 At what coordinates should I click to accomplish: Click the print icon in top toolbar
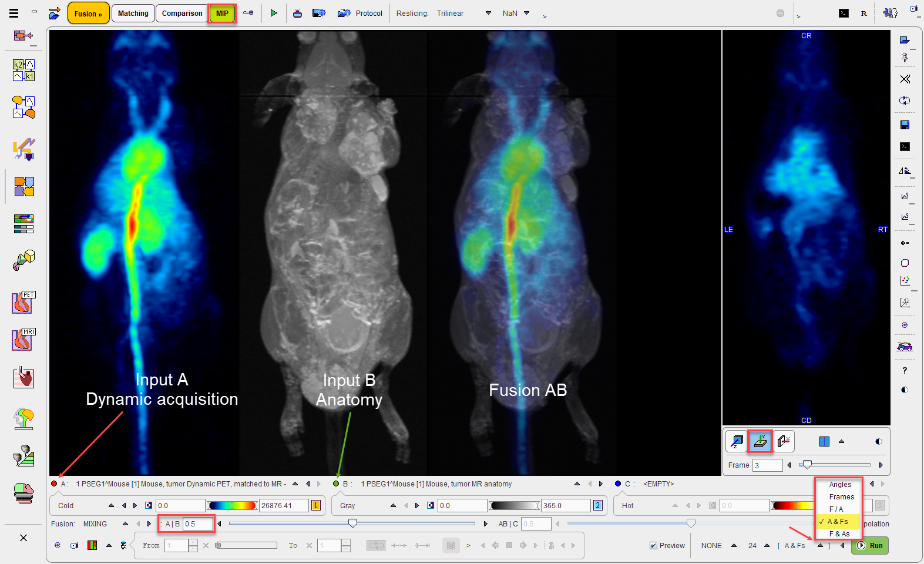coord(297,13)
